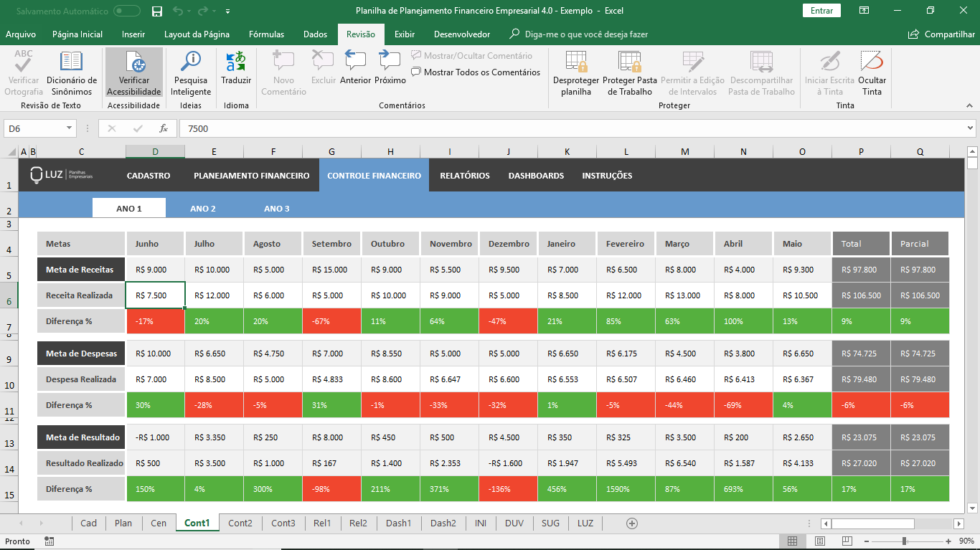
Task: Click the insert function fx icon
Action: (164, 128)
